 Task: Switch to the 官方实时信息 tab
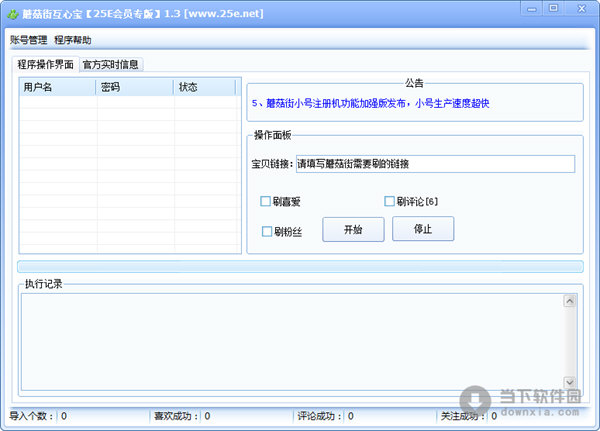[111, 65]
